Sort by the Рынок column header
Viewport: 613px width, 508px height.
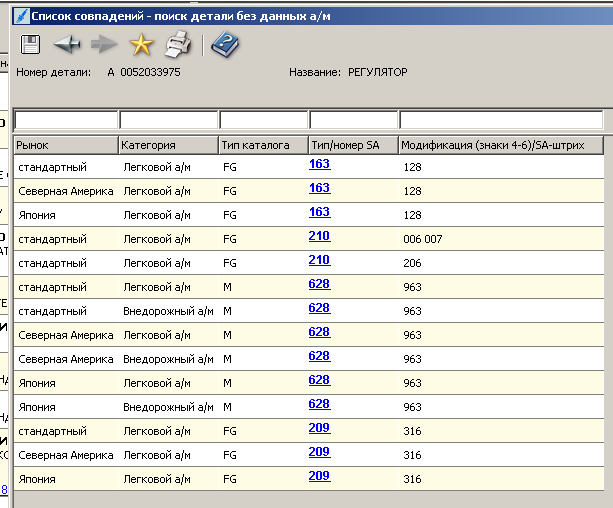point(66,145)
